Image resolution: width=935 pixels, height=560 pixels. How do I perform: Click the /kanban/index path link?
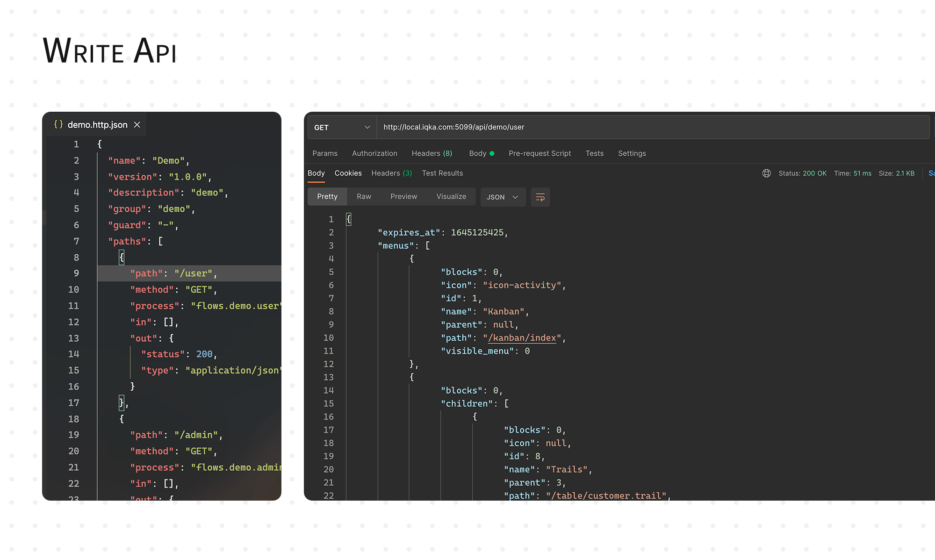coord(521,337)
